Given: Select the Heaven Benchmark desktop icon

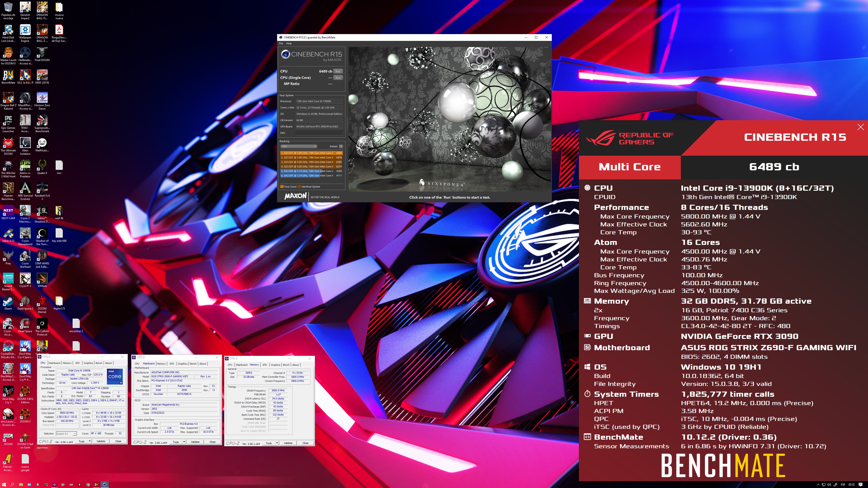Looking at the screenshot, I should [8, 192].
